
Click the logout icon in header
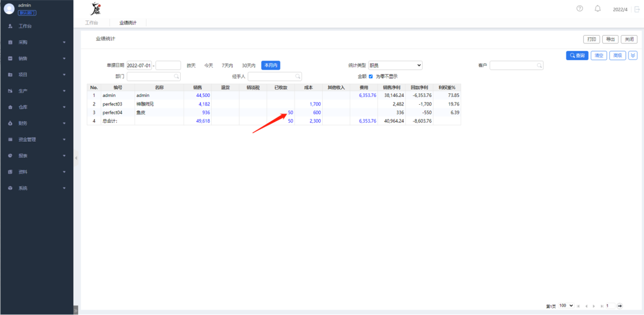click(x=637, y=9)
